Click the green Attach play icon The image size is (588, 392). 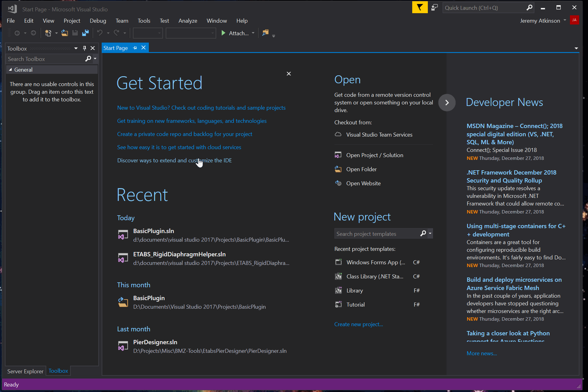[x=224, y=33]
